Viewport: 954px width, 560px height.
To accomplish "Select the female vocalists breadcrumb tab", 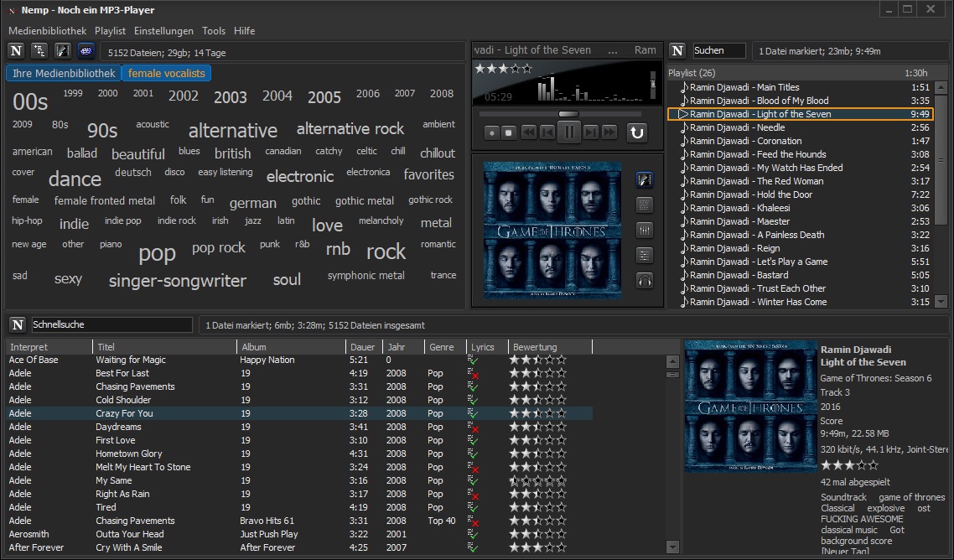I will click(x=167, y=73).
